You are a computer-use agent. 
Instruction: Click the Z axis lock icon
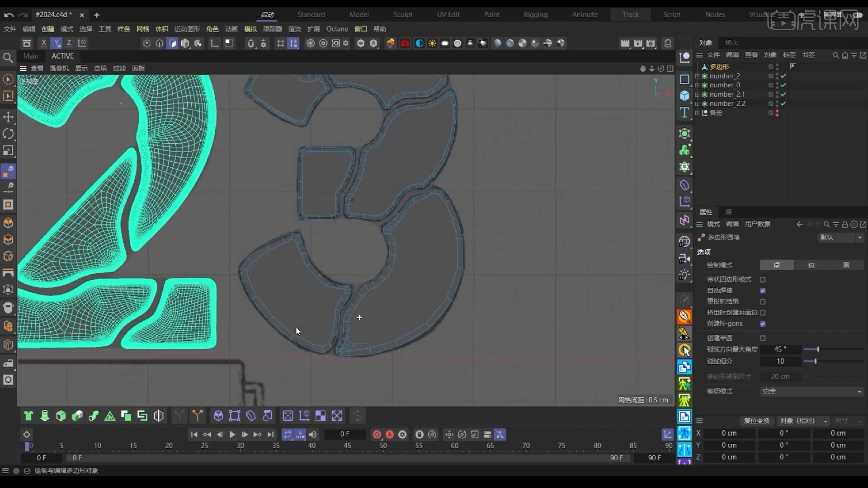(69, 43)
